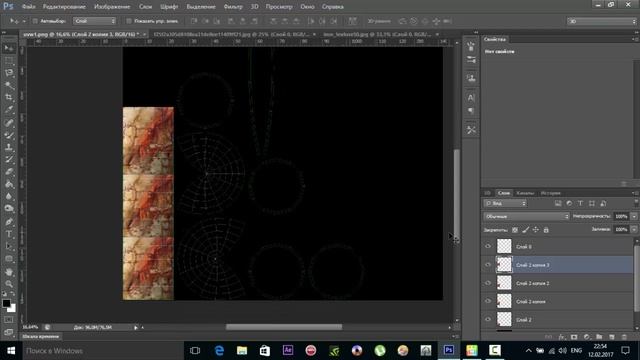
Task: Click the layer style fx icon
Action: 562,337
